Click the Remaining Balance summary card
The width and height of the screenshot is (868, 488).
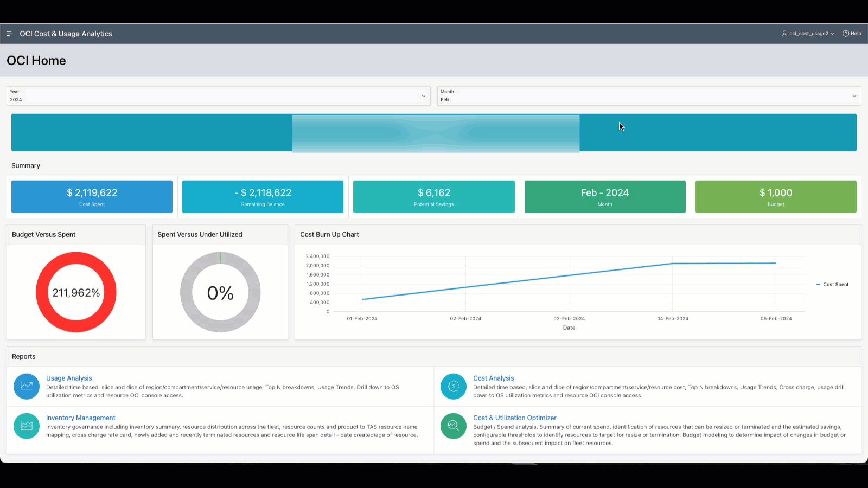pyautogui.click(x=263, y=196)
